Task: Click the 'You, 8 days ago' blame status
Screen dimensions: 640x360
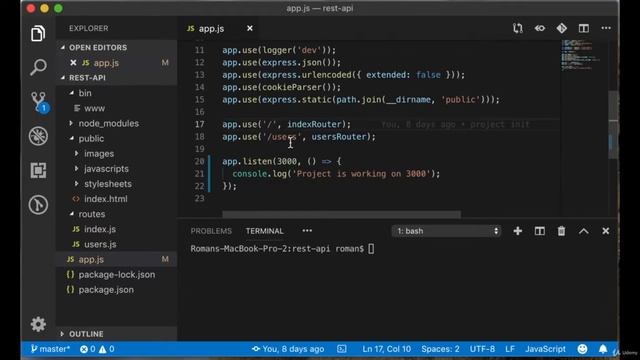Action: (x=288, y=349)
